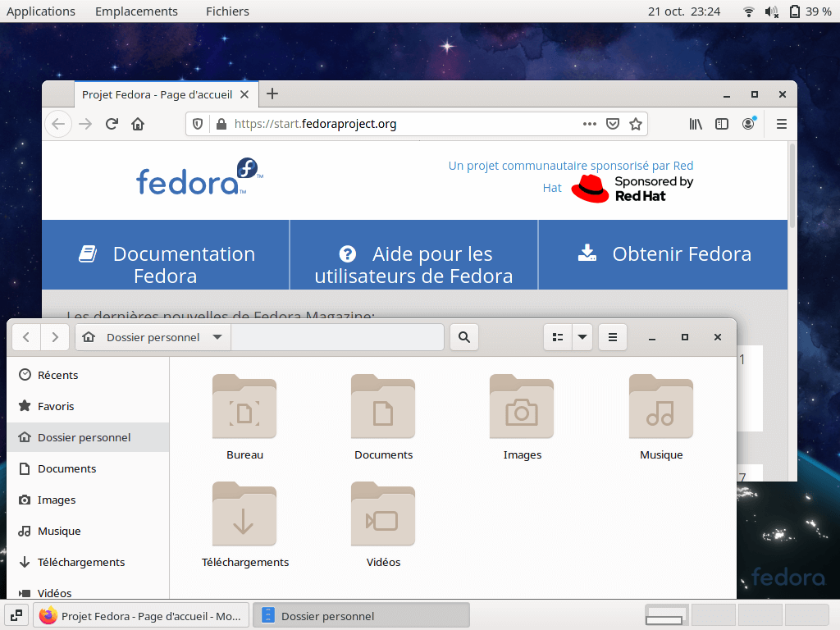Screen dimensions: 840x630
Task: Open Musique in sidebar
Action: tap(89, 531)
